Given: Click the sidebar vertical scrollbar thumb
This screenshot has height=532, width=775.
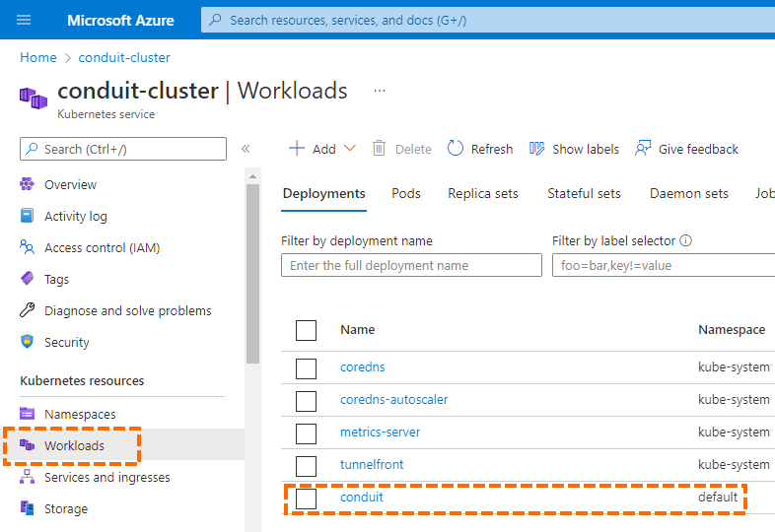Looking at the screenshot, I should [252, 274].
